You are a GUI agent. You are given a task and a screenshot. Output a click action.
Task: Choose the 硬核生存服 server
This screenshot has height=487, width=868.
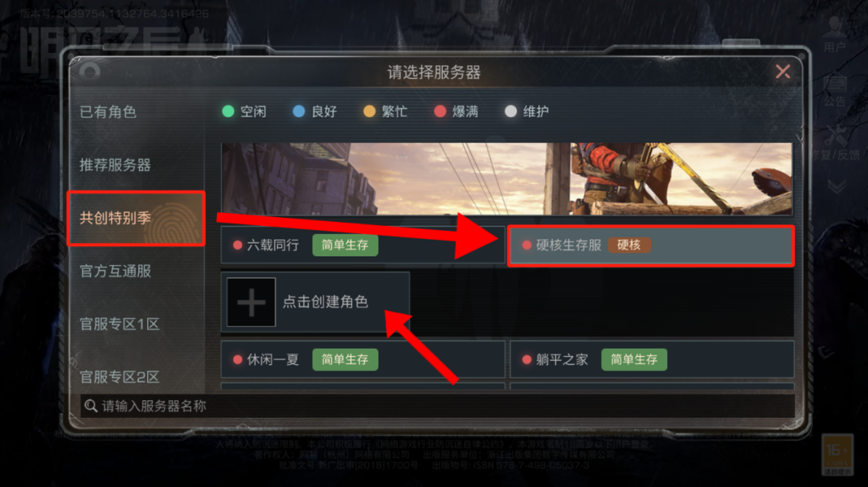tap(651, 245)
